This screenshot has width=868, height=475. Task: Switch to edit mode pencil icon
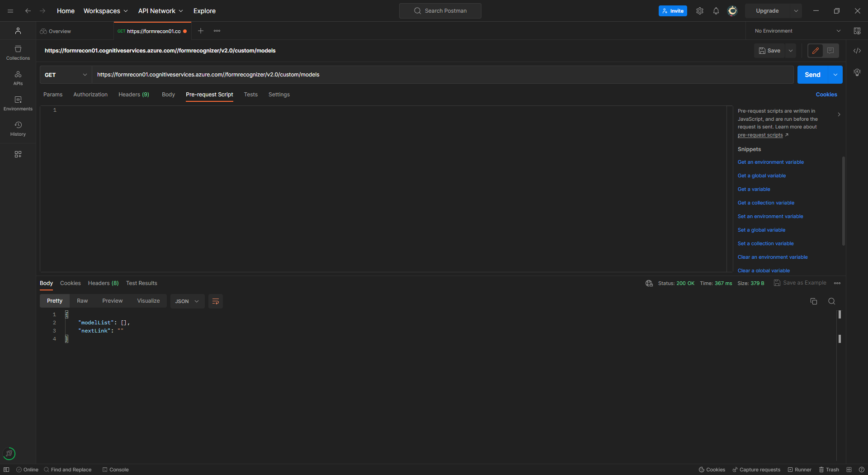click(816, 51)
